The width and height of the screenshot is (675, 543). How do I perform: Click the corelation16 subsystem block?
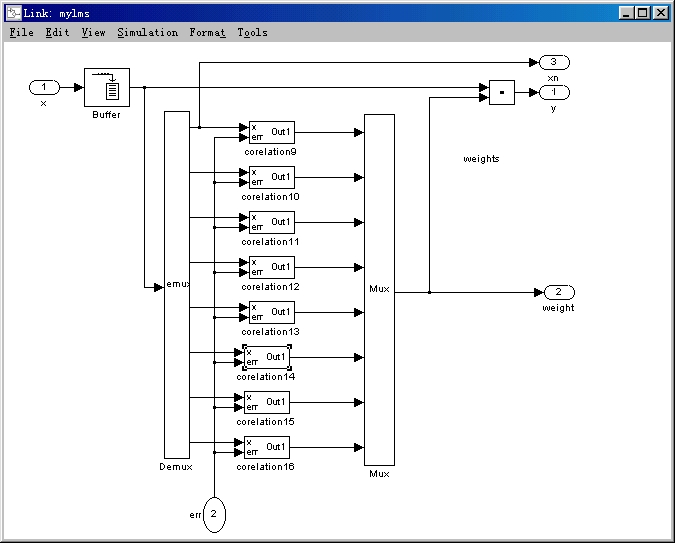click(266, 447)
